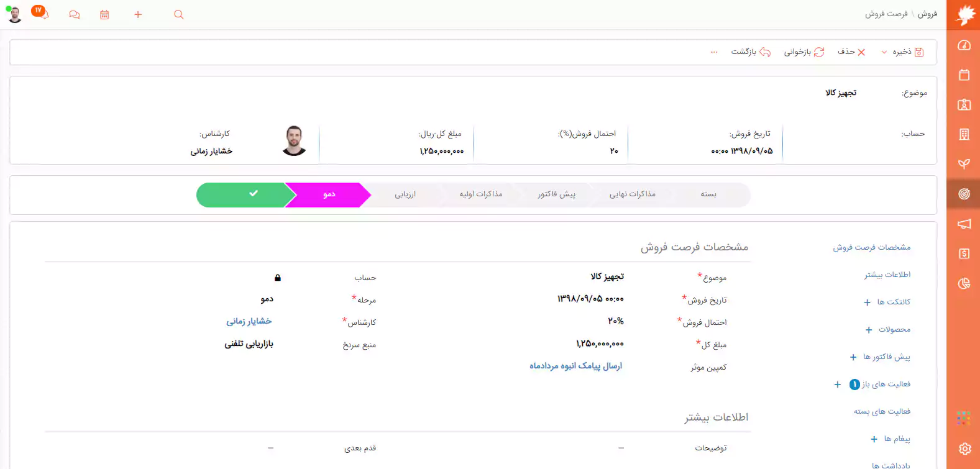Viewport: 980px width, 469px height.
Task: Click the user profile avatar at top-left
Action: [x=15, y=14]
